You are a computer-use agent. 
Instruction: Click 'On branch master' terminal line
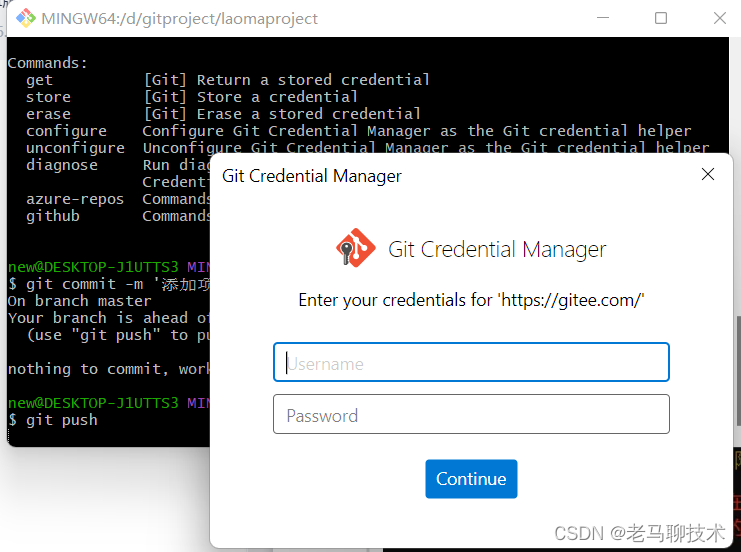tap(80, 301)
